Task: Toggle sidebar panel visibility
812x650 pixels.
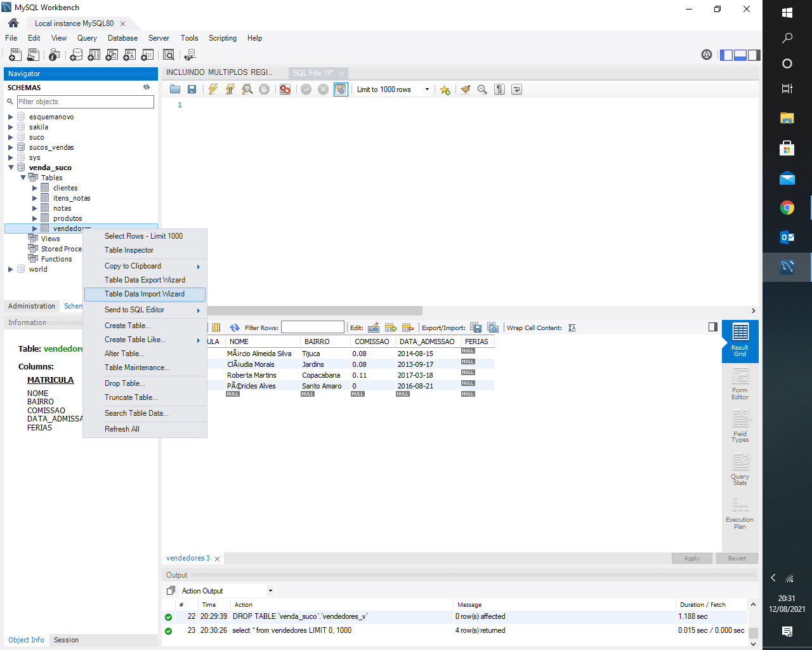Action: [x=726, y=55]
